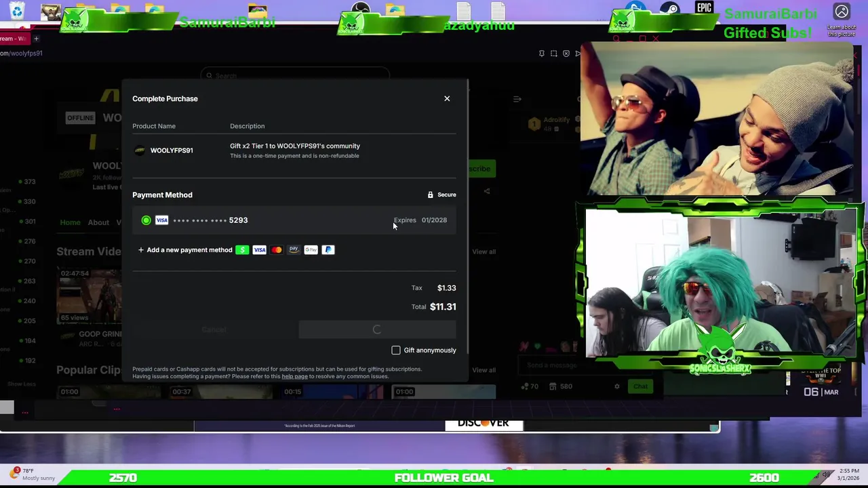The height and width of the screenshot is (488, 868).
Task: Click the collapse chat arrow icon
Action: click(517, 99)
